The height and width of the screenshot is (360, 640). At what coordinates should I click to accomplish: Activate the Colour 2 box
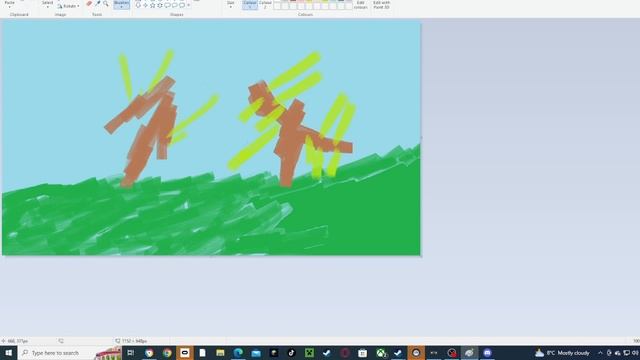pos(265,4)
